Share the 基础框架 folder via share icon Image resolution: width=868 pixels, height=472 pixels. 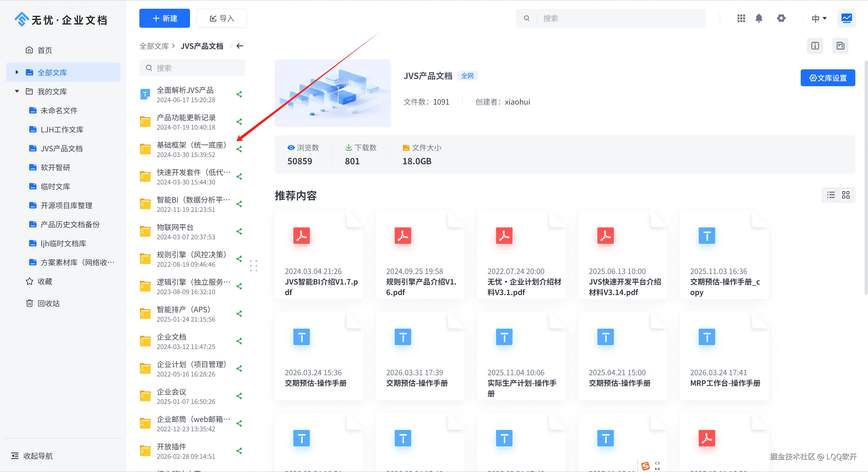[239, 149]
